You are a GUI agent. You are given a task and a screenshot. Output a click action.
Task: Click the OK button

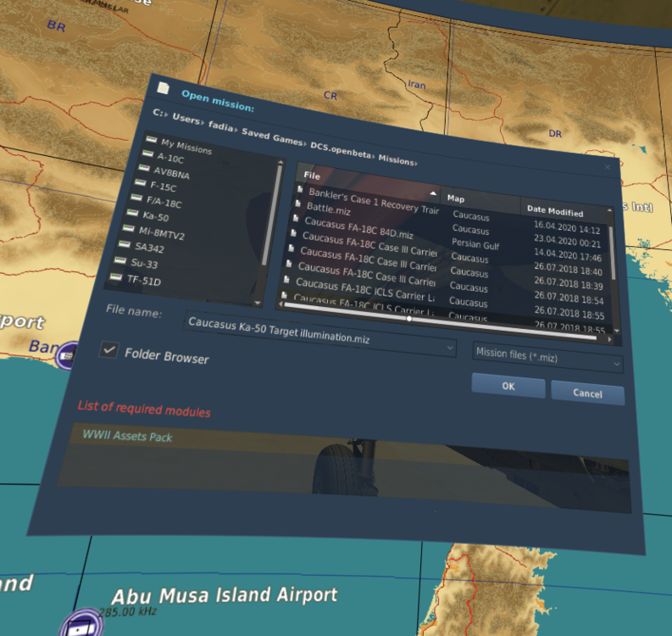tap(508, 386)
